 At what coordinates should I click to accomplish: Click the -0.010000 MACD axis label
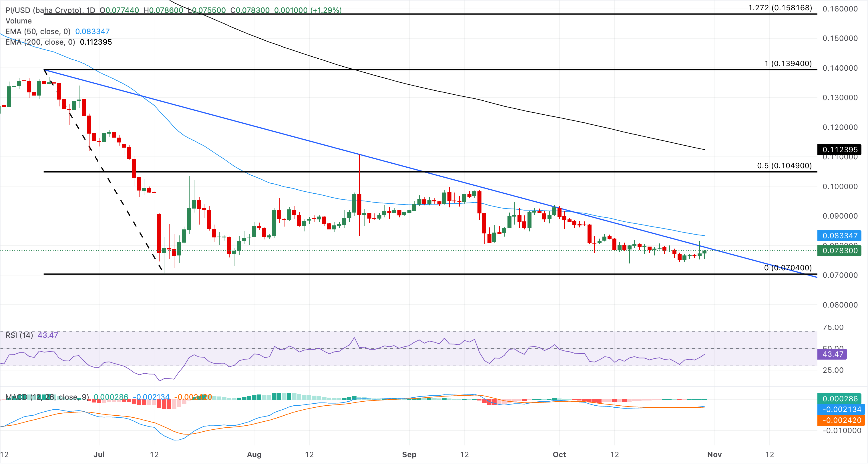tap(842, 431)
